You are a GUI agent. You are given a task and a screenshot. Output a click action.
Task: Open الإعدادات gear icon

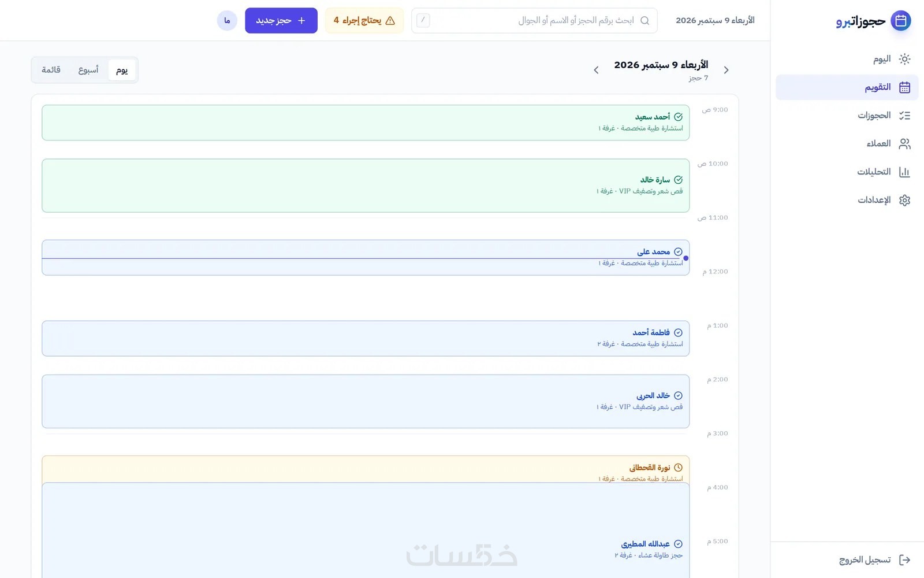pos(904,200)
